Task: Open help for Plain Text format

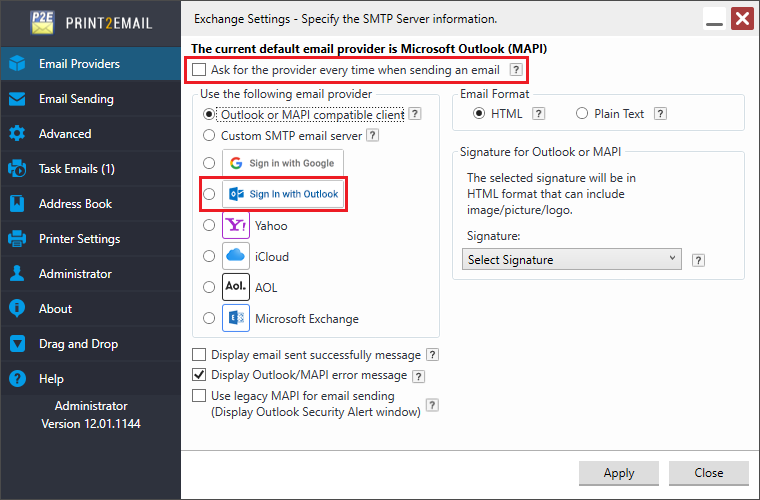Action: coord(660,114)
